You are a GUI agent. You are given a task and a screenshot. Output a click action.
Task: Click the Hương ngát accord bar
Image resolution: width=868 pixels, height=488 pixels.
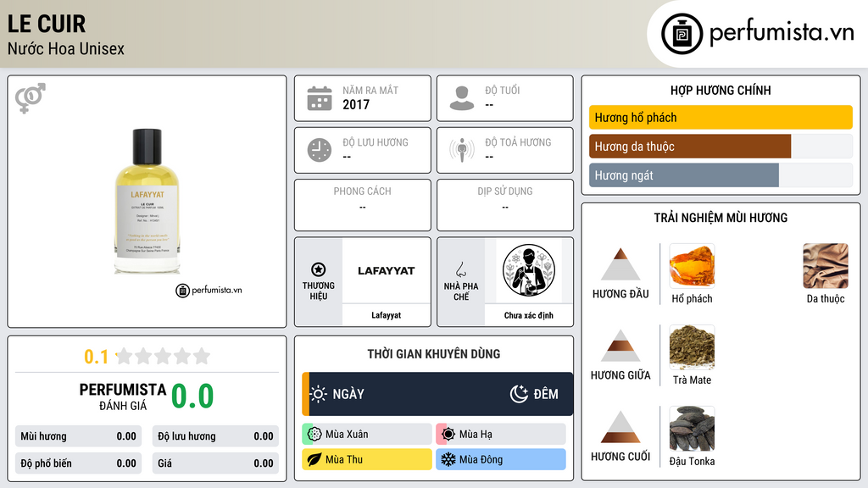pos(721,175)
